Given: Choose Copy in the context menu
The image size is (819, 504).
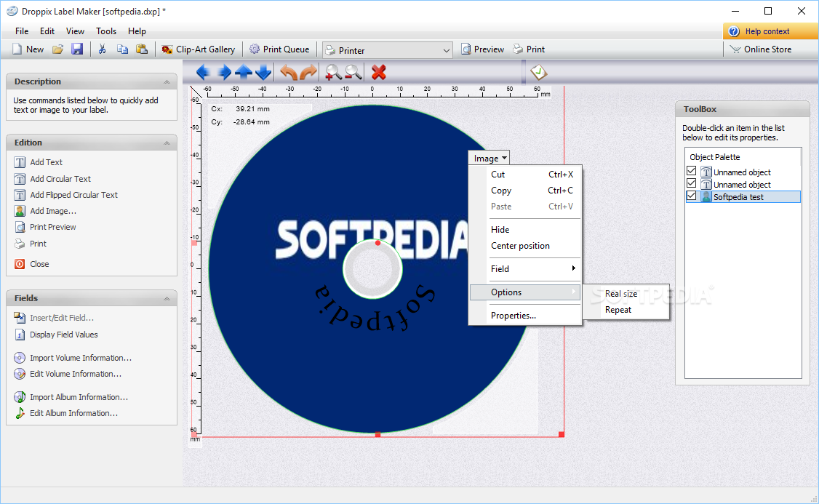Looking at the screenshot, I should pyautogui.click(x=525, y=191).
